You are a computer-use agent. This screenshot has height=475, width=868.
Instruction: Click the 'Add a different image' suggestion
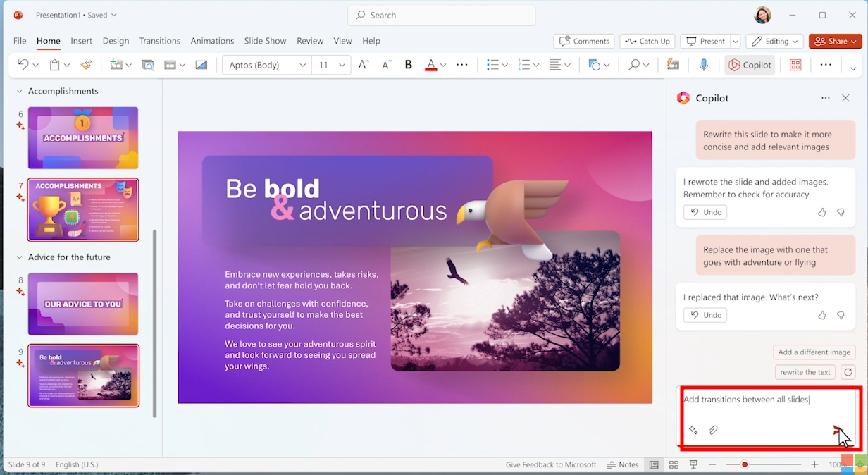click(x=814, y=352)
